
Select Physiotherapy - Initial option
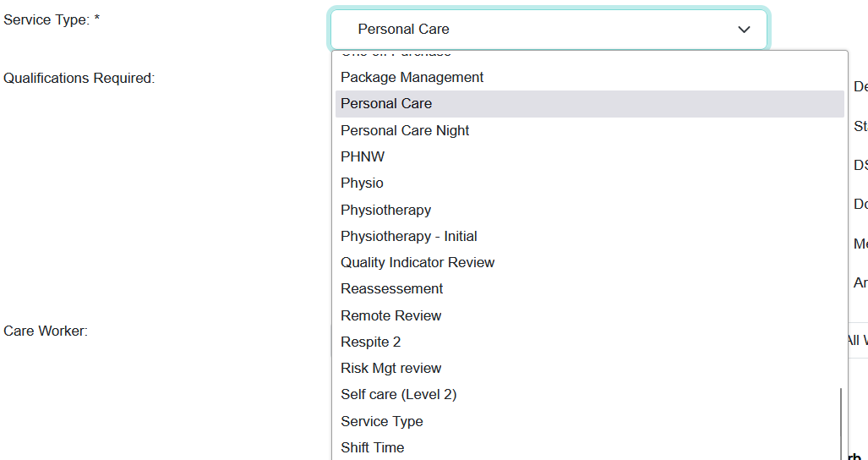click(409, 236)
